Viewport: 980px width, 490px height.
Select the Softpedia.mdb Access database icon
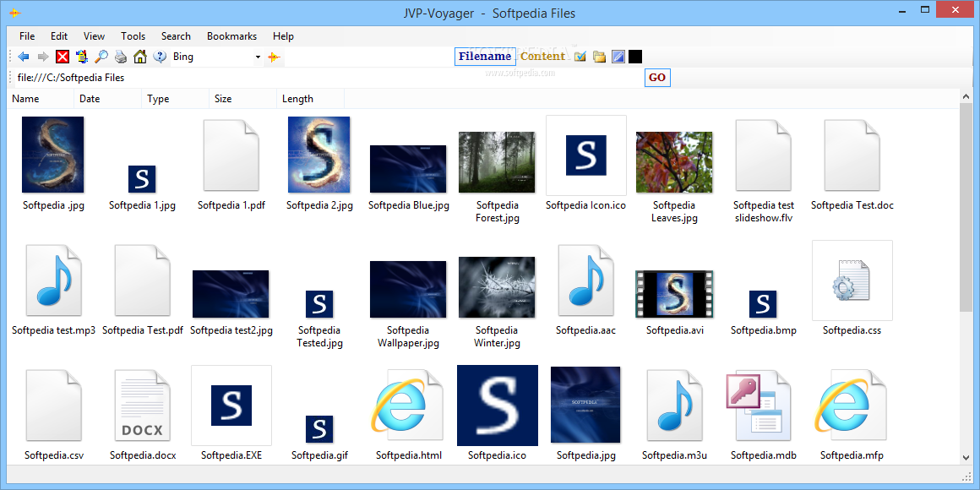click(760, 405)
